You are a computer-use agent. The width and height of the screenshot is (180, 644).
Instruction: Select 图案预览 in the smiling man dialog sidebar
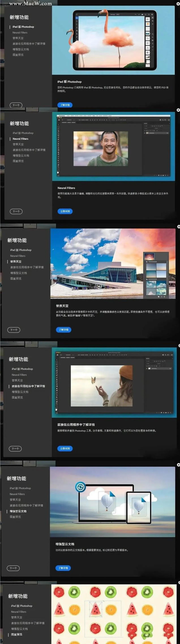18,161
